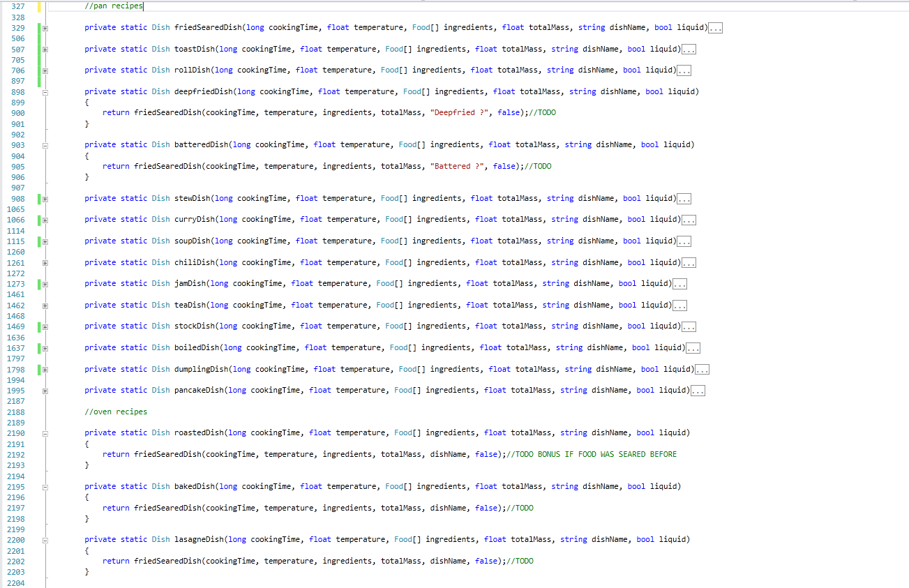Expand the stewDish method via gutter plus box
The height and width of the screenshot is (588, 909).
coord(45,199)
